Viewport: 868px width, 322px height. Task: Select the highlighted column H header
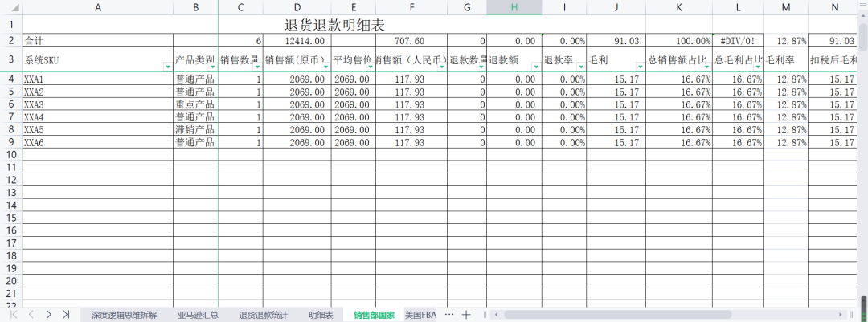coord(514,7)
